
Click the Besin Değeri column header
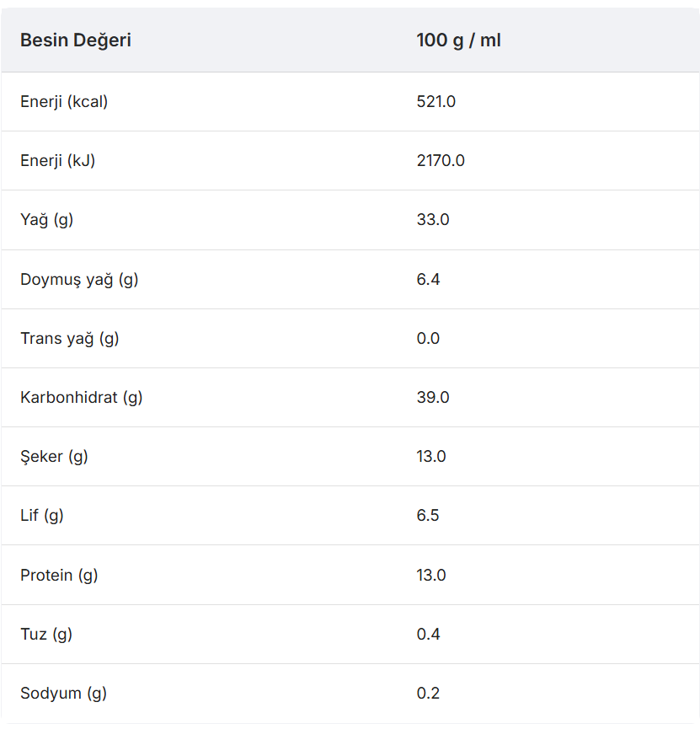click(76, 40)
